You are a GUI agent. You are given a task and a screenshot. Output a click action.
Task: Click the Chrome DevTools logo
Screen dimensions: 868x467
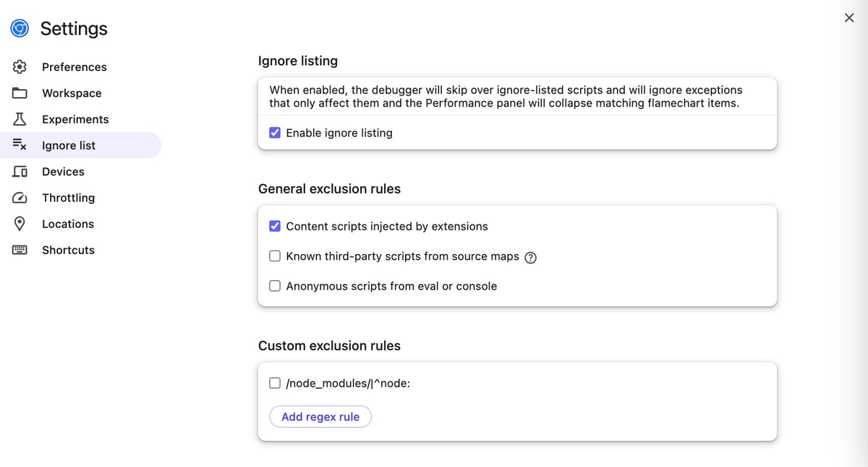point(20,28)
